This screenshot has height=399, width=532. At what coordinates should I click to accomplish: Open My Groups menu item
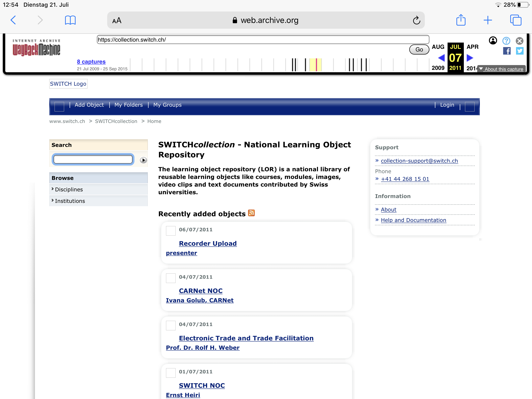pyautogui.click(x=167, y=105)
